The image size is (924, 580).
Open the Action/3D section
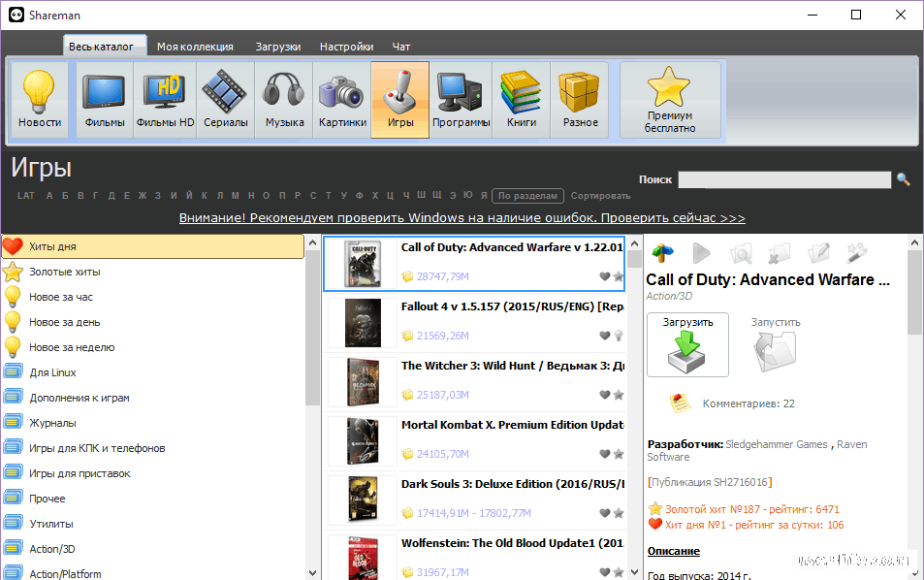click(x=152, y=549)
